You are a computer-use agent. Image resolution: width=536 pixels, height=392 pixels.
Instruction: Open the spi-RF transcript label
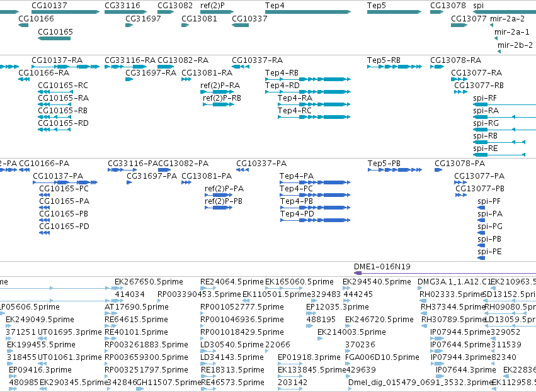(x=485, y=98)
